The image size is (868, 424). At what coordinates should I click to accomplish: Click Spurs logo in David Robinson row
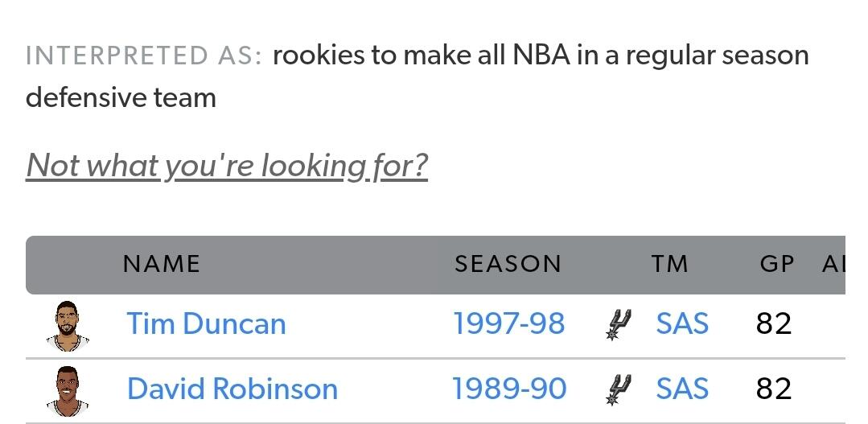pos(619,389)
